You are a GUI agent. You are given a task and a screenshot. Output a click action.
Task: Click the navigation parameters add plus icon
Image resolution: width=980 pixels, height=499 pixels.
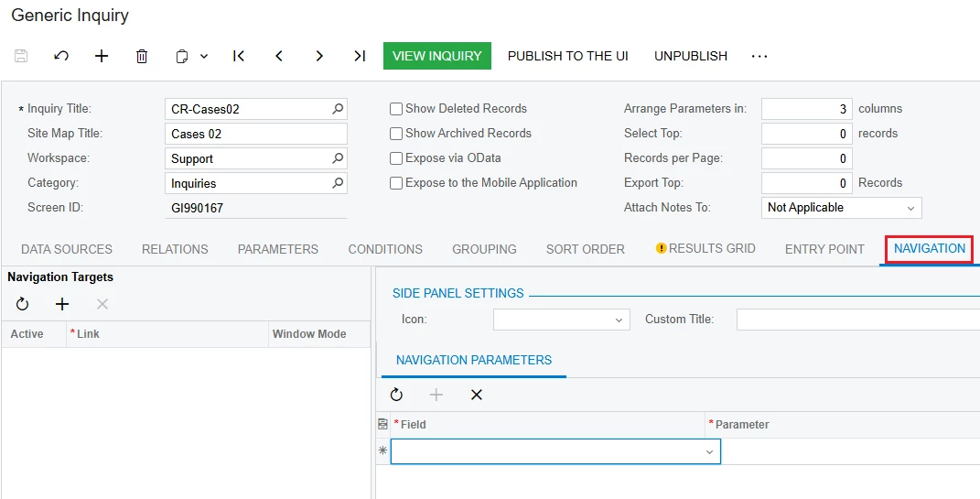(x=436, y=395)
